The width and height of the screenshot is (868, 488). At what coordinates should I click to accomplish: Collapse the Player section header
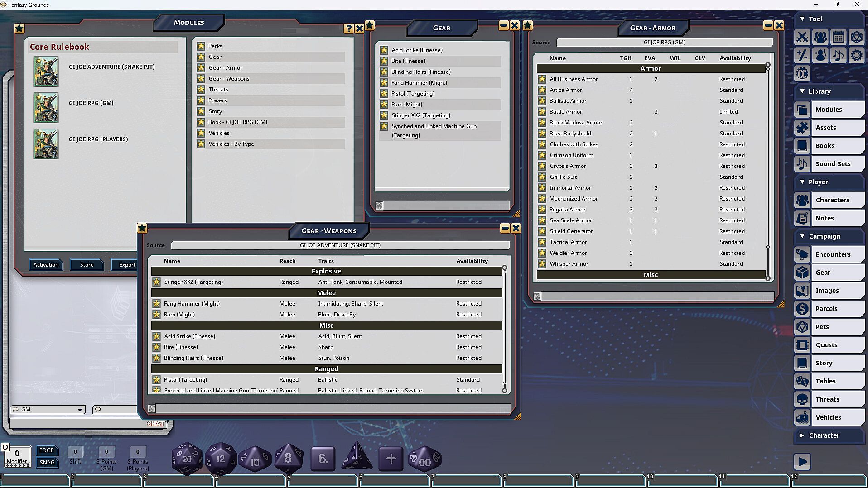tap(829, 182)
